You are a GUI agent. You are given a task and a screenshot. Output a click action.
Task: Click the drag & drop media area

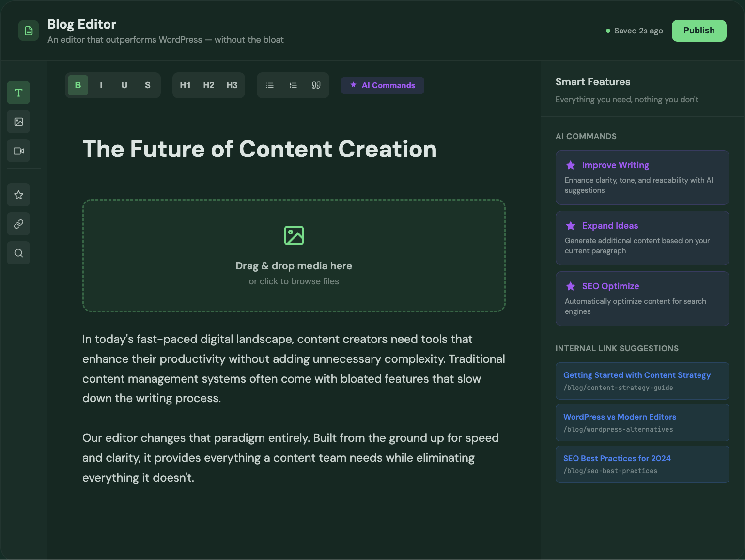[x=294, y=255]
